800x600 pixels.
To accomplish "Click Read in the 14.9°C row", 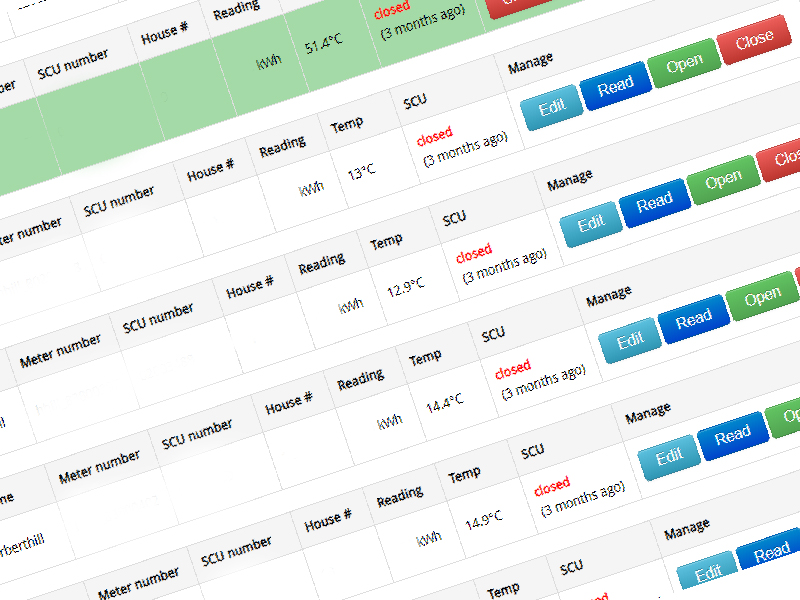I will [x=733, y=435].
